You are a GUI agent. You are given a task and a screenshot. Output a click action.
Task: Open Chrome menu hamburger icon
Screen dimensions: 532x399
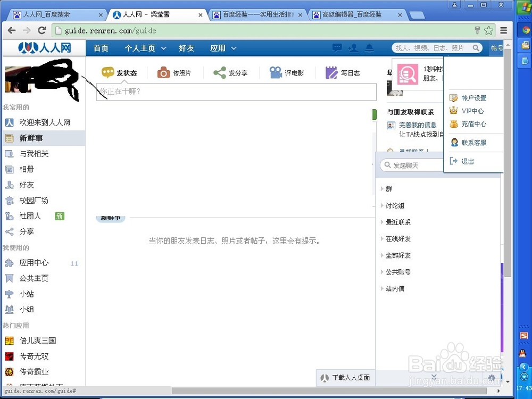click(x=504, y=30)
